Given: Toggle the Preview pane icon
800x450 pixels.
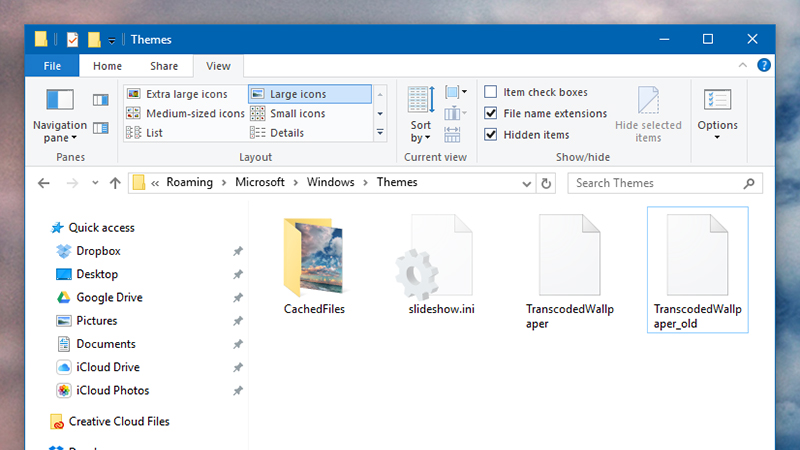Looking at the screenshot, I should click(x=101, y=100).
